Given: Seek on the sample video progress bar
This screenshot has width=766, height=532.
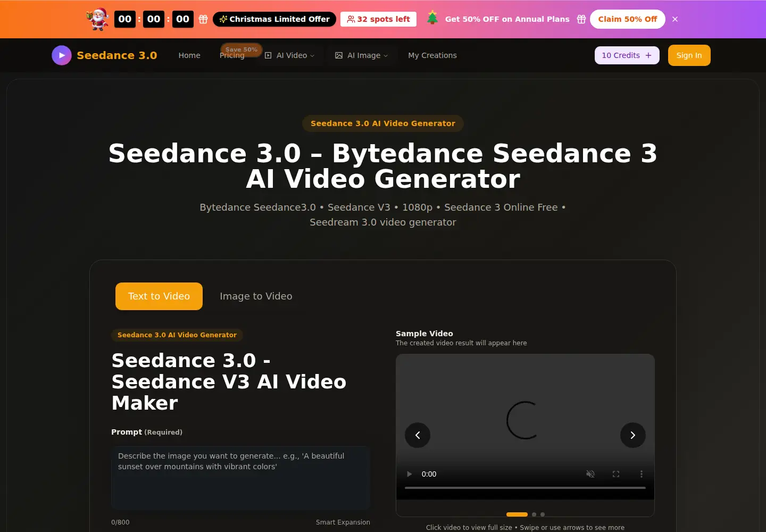Looking at the screenshot, I should (525, 488).
